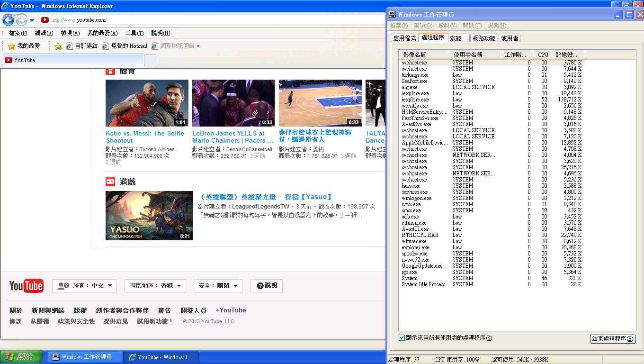Viewport: 644px width, 364px height.
Task: Open the 工具(T) menu in Internet Explorer
Action: pos(134,33)
